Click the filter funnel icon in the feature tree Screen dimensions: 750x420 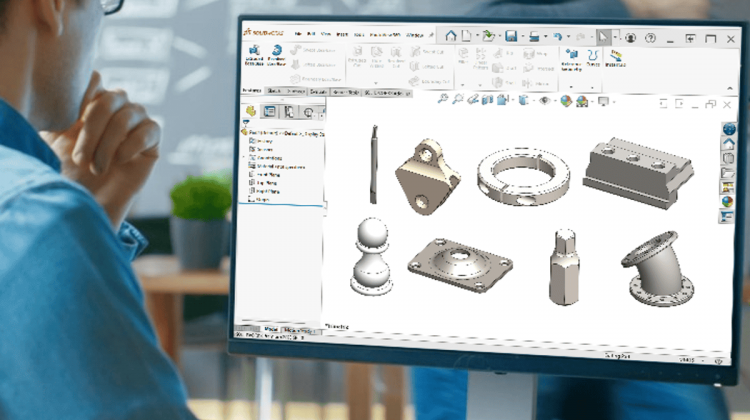click(x=246, y=123)
